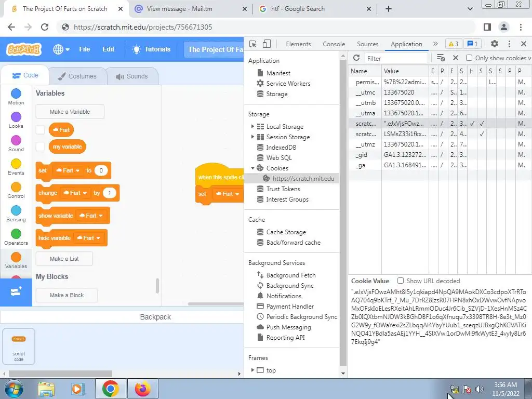The height and width of the screenshot is (399, 532).
Task: Click the inspect element picker icon
Action: point(253,44)
